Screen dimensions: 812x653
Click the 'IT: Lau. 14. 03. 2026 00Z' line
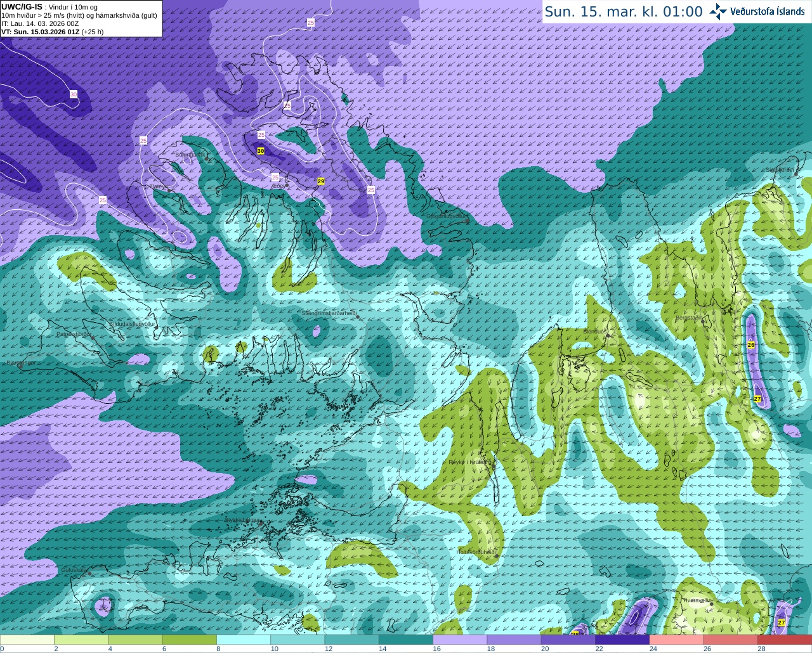coord(40,23)
